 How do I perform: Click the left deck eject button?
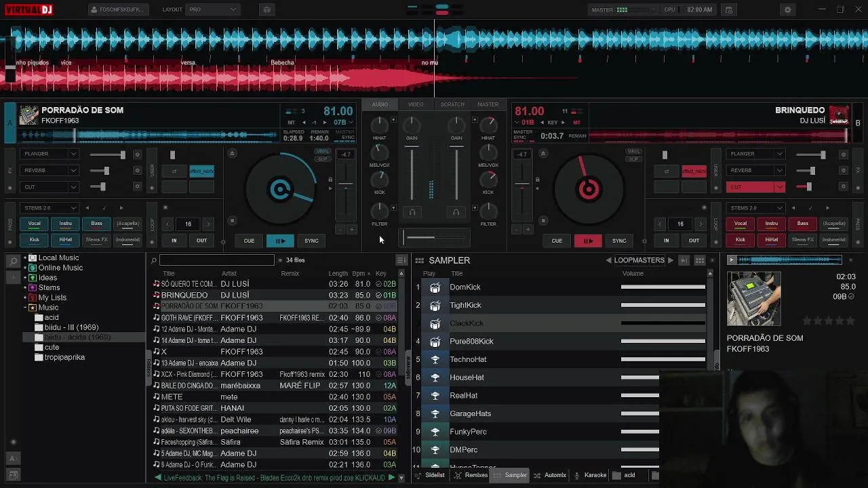point(232,153)
